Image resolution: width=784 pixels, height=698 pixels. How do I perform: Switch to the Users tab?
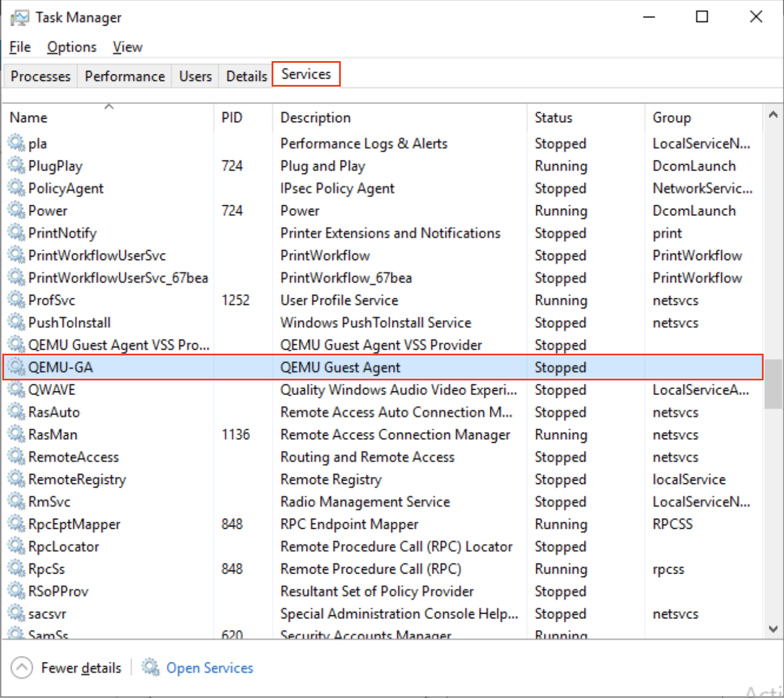click(195, 76)
